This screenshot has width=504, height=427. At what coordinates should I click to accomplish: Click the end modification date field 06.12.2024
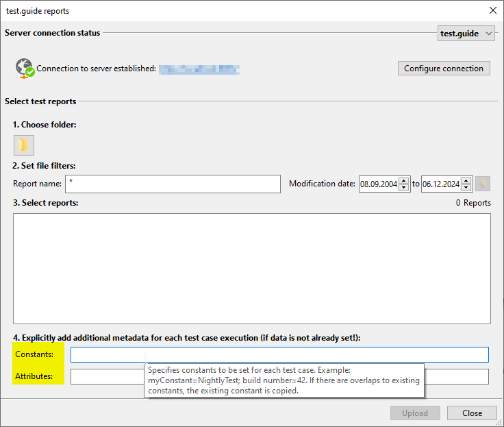[x=441, y=184]
